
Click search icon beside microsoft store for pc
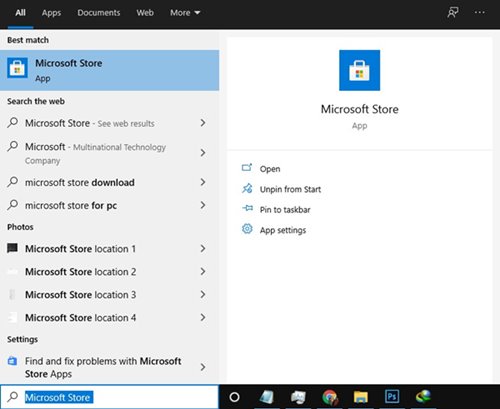[x=13, y=205]
